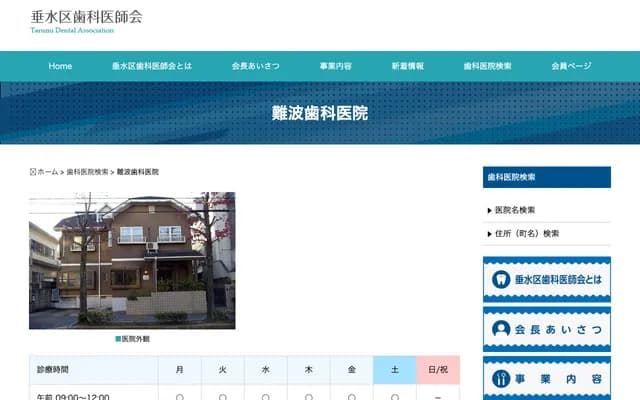Click the clinic exterior photo
This screenshot has width=640, height=400.
click(132, 260)
